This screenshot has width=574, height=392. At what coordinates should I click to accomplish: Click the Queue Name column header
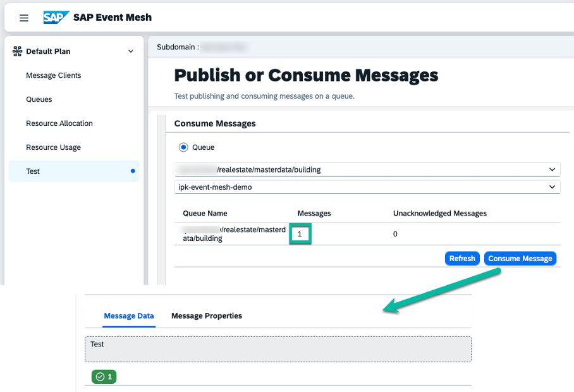click(x=205, y=213)
